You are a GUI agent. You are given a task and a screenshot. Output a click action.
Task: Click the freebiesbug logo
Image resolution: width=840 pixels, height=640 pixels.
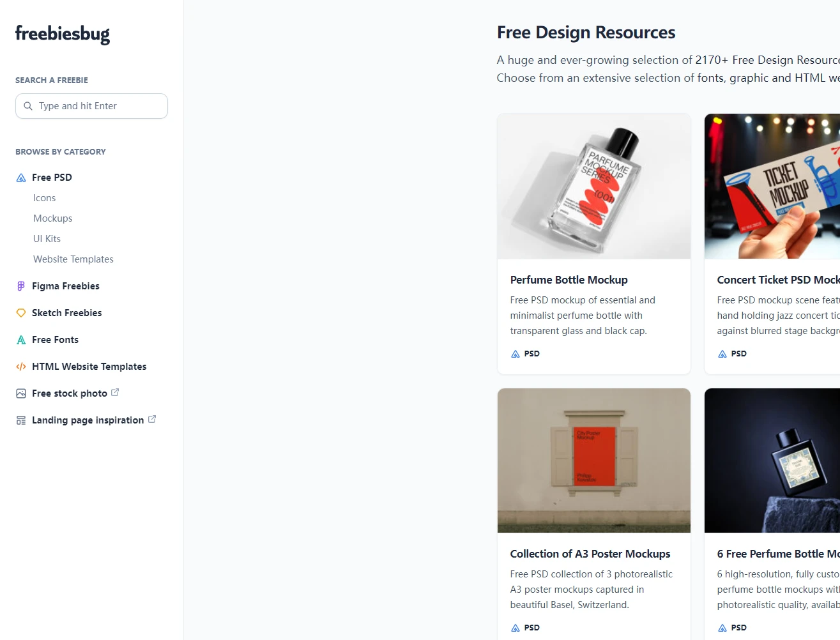63,33
